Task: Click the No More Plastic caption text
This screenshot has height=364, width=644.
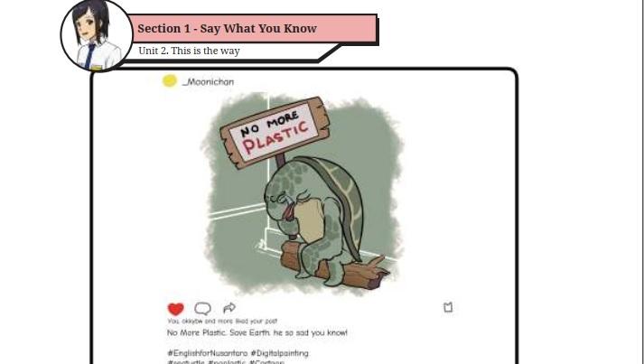Action: 257,332
